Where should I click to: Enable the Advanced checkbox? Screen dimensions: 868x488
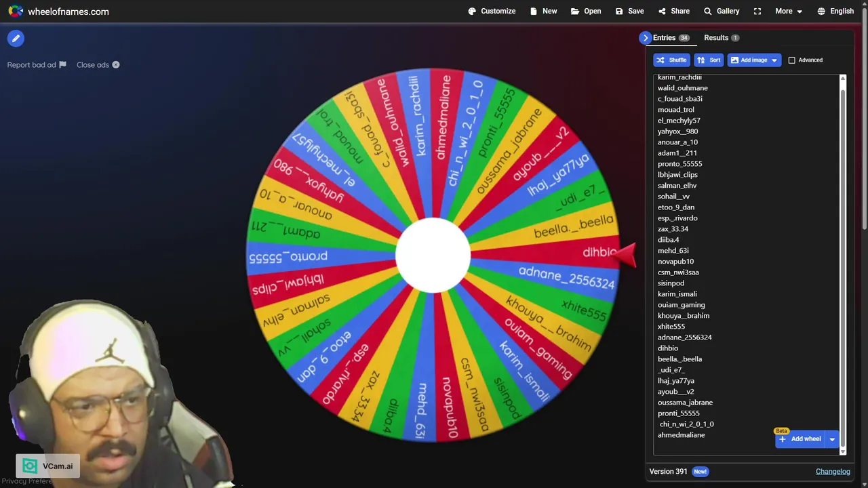[791, 60]
